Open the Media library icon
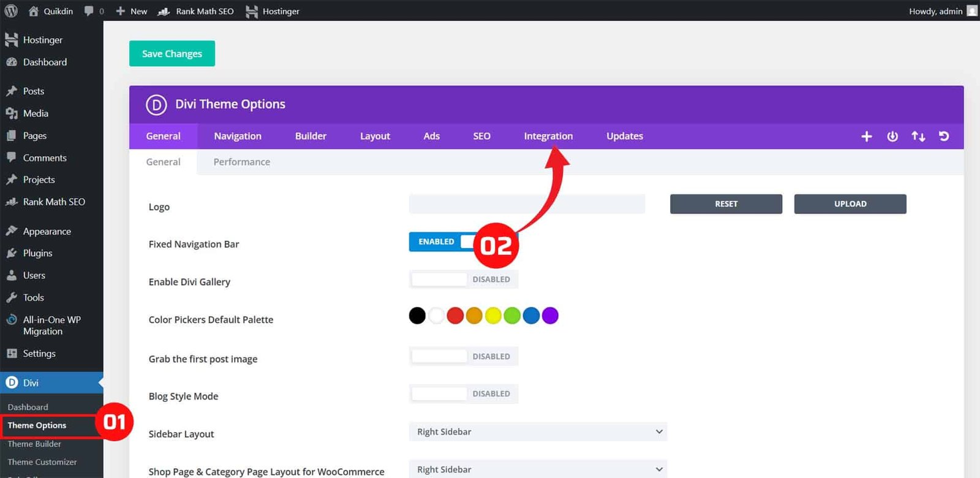The width and height of the screenshot is (980, 478). (x=11, y=113)
